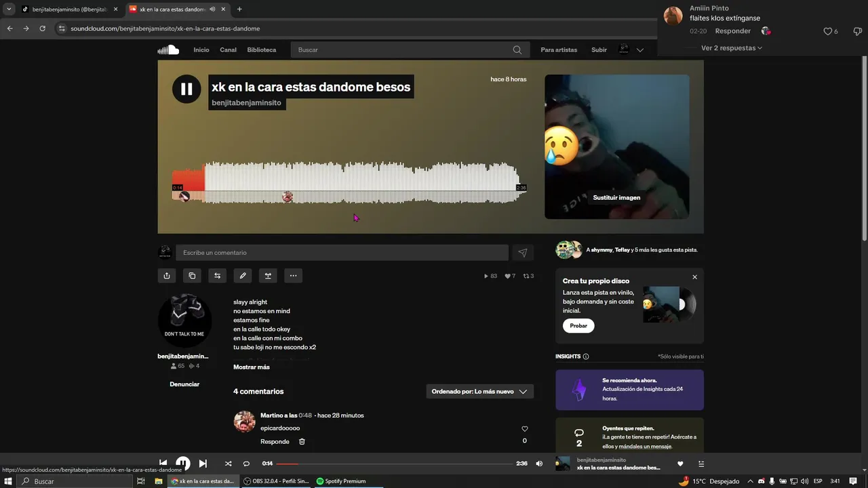Open a new browser tab
868x488 pixels.
[239, 9]
